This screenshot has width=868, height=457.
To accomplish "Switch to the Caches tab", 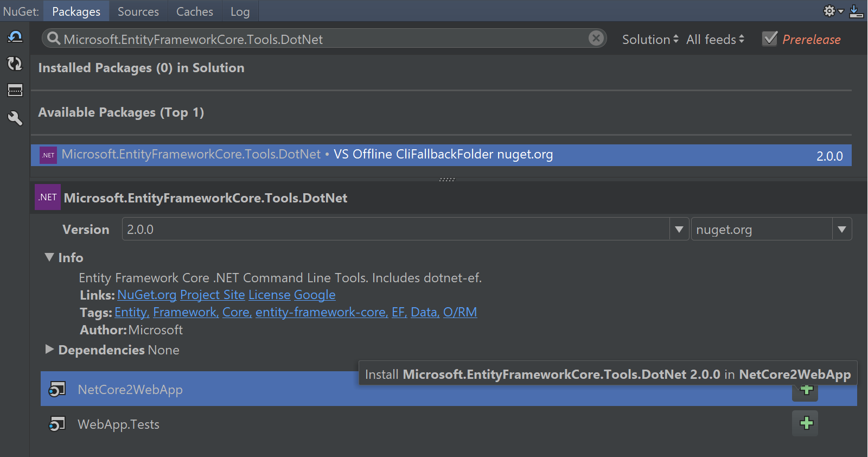I will point(195,11).
